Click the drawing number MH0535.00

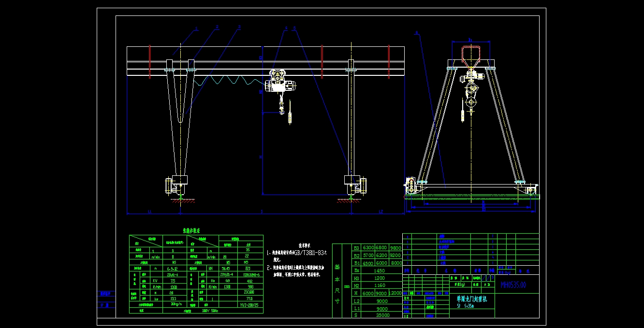point(513,285)
